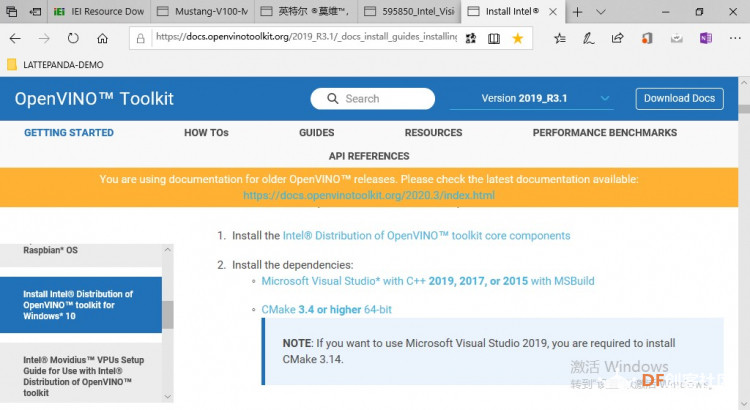Open the GUIDES menu

317,133
